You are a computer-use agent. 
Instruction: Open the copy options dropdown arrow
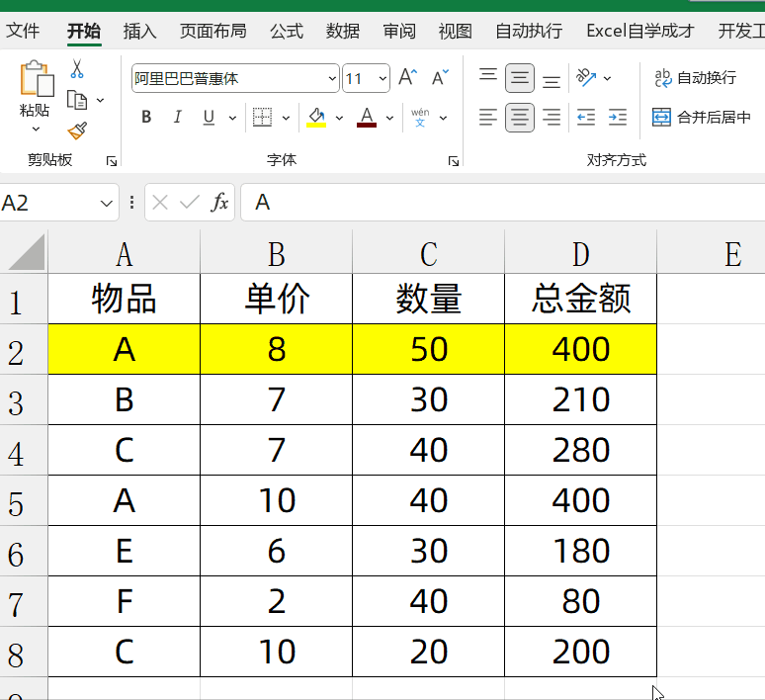tap(101, 100)
